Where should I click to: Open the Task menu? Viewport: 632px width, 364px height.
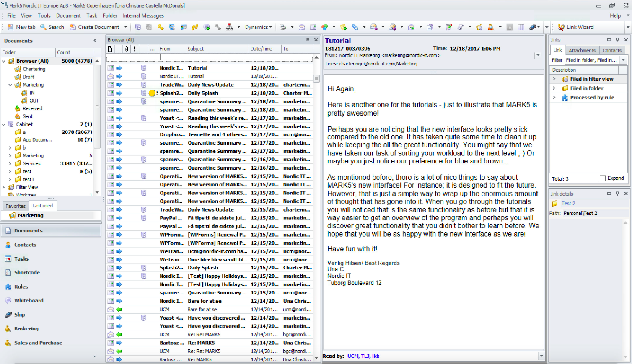coord(92,15)
